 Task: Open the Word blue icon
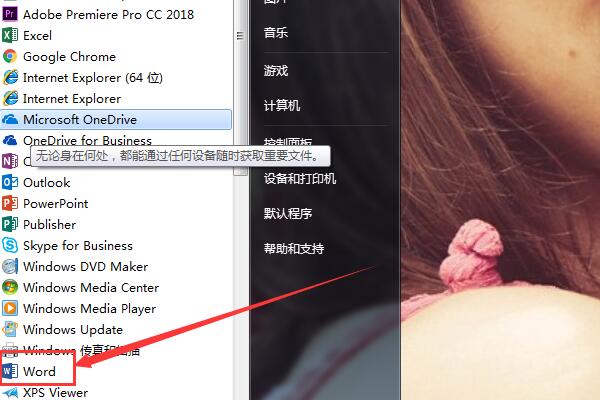(x=10, y=371)
